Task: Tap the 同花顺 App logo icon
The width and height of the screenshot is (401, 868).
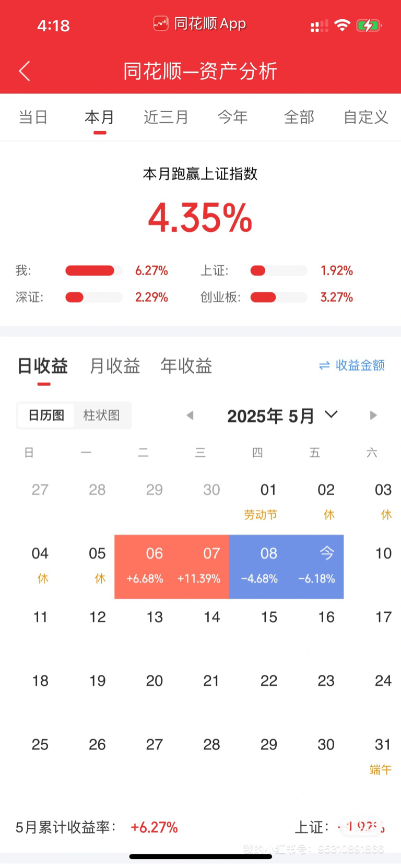Action: [x=160, y=23]
